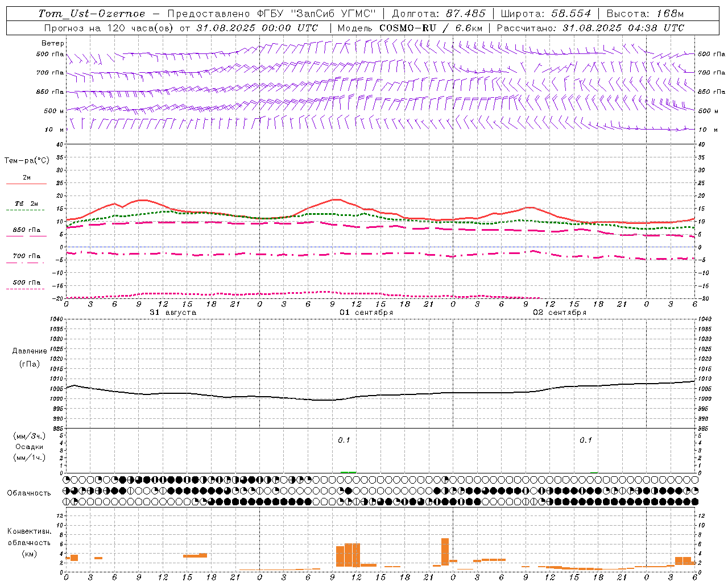Click the latitude value Широта: 58.554
The height and width of the screenshot is (582, 728).
[546, 14]
